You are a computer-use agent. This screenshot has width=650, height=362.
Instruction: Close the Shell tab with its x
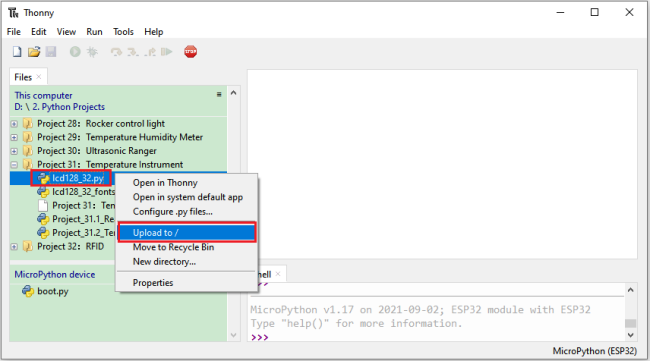pos(278,274)
